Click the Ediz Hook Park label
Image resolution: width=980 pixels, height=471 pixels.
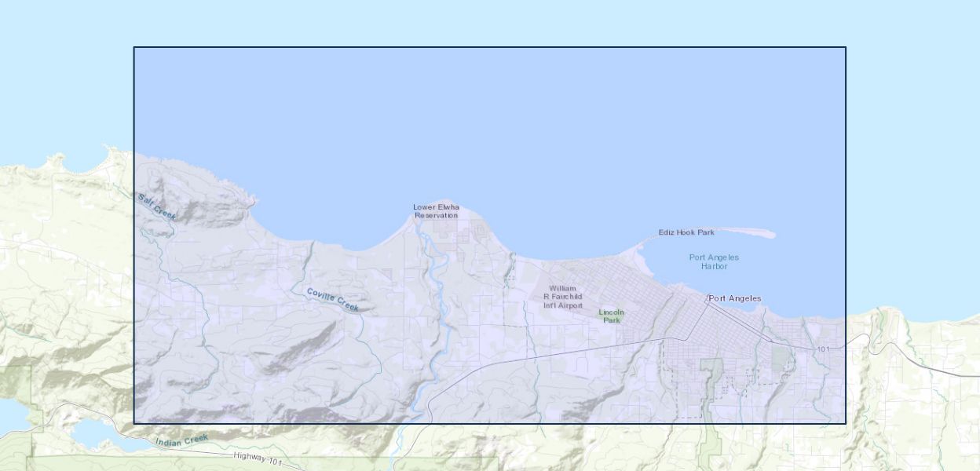pyautogui.click(x=686, y=232)
